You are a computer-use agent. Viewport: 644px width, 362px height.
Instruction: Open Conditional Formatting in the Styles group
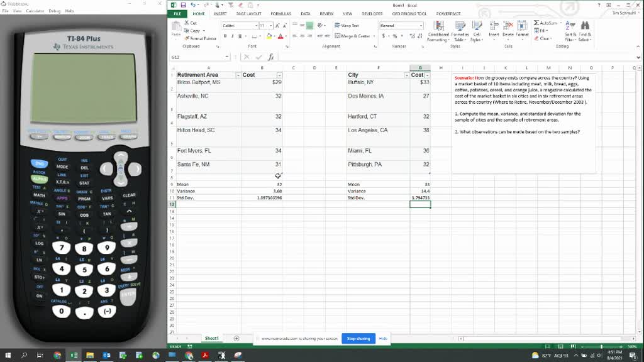438,31
